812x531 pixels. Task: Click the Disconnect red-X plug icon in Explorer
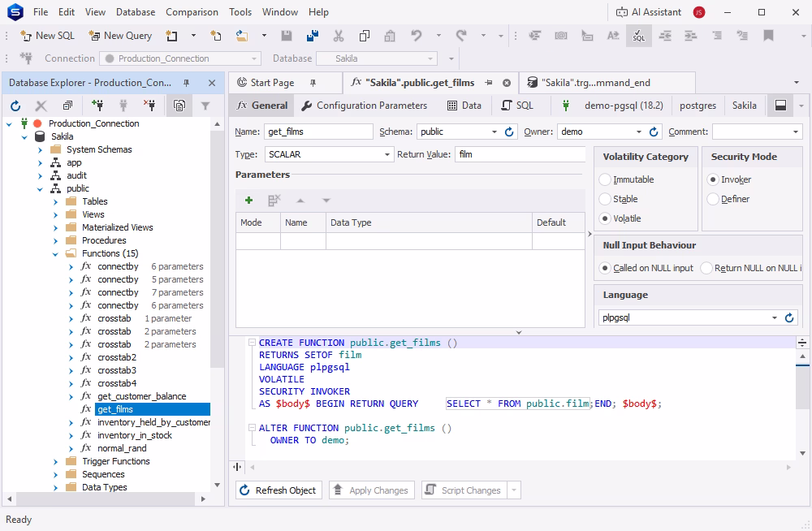coord(149,106)
